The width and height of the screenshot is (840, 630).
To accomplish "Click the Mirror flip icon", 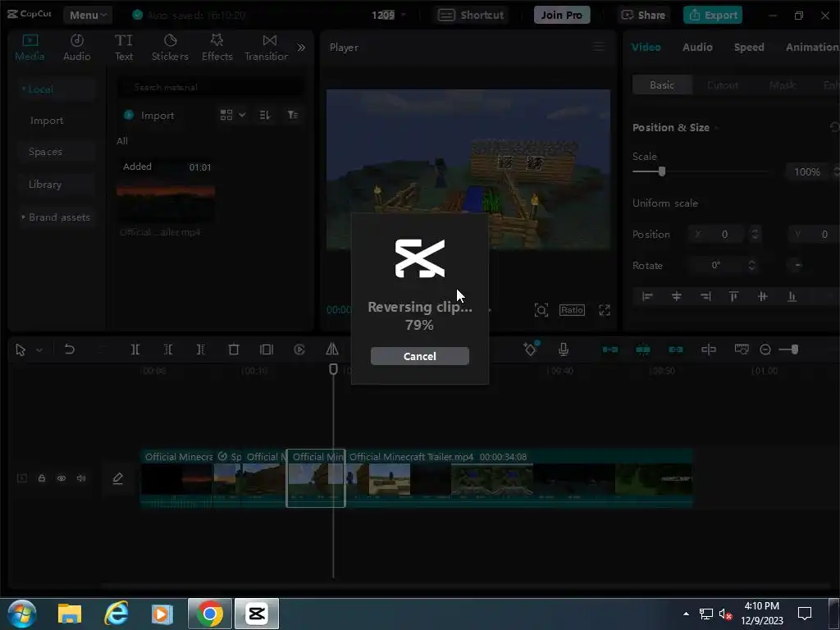I will (x=332, y=349).
